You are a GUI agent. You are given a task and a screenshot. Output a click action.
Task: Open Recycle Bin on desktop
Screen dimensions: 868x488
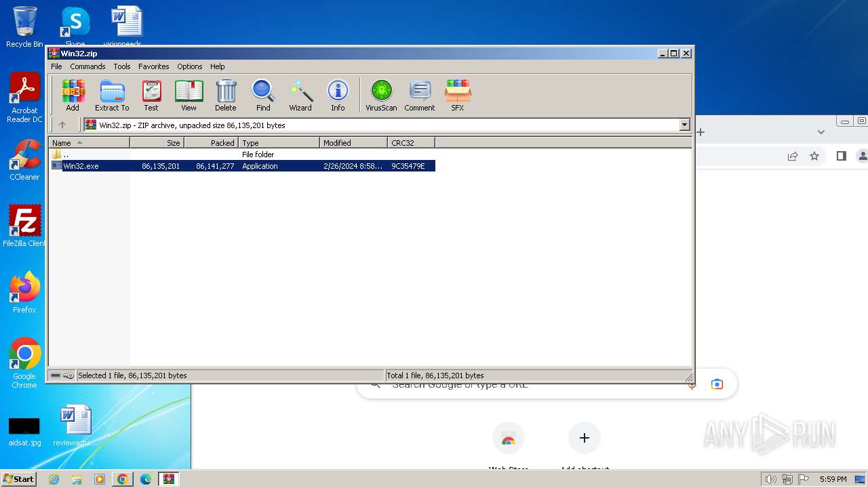coord(24,27)
